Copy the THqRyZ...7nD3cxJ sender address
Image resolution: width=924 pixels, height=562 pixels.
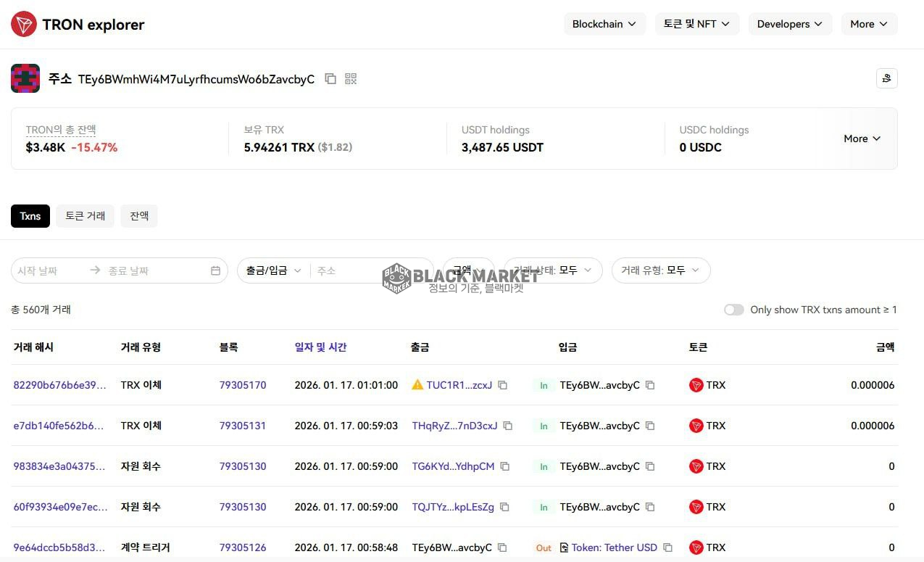pyautogui.click(x=508, y=426)
